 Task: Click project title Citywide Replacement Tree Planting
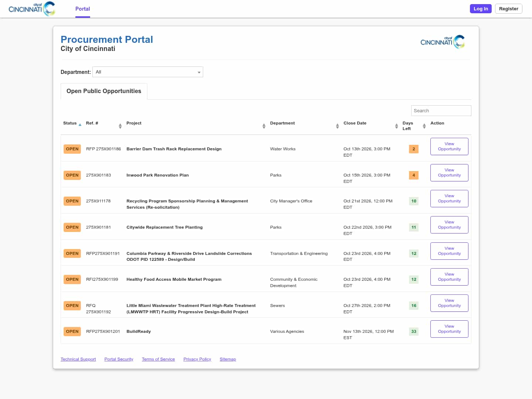click(x=164, y=227)
